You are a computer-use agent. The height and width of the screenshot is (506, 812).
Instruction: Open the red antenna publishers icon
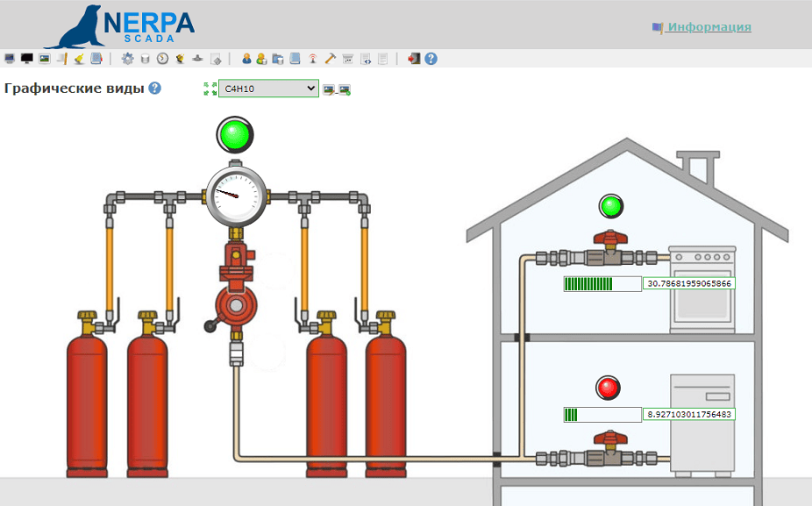point(313,59)
